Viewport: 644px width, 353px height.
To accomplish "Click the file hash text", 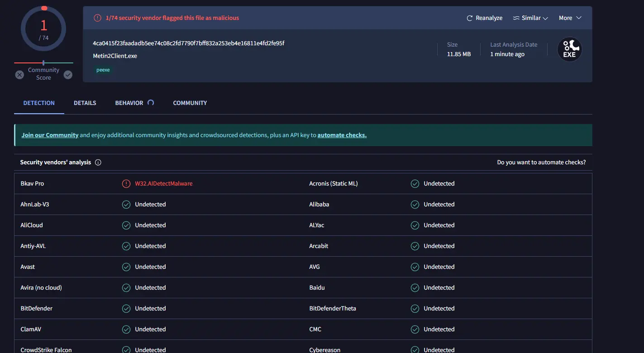I will (188, 43).
